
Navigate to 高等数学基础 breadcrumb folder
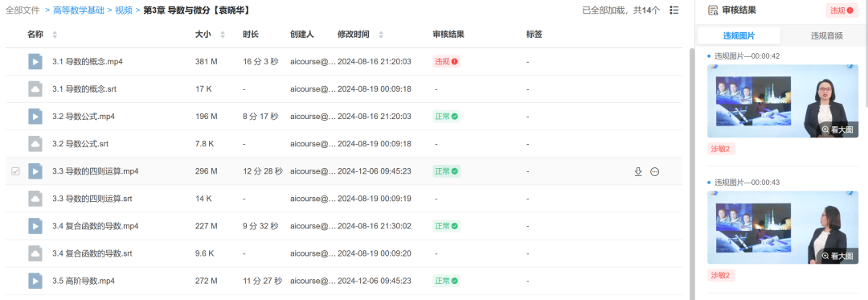point(79,10)
